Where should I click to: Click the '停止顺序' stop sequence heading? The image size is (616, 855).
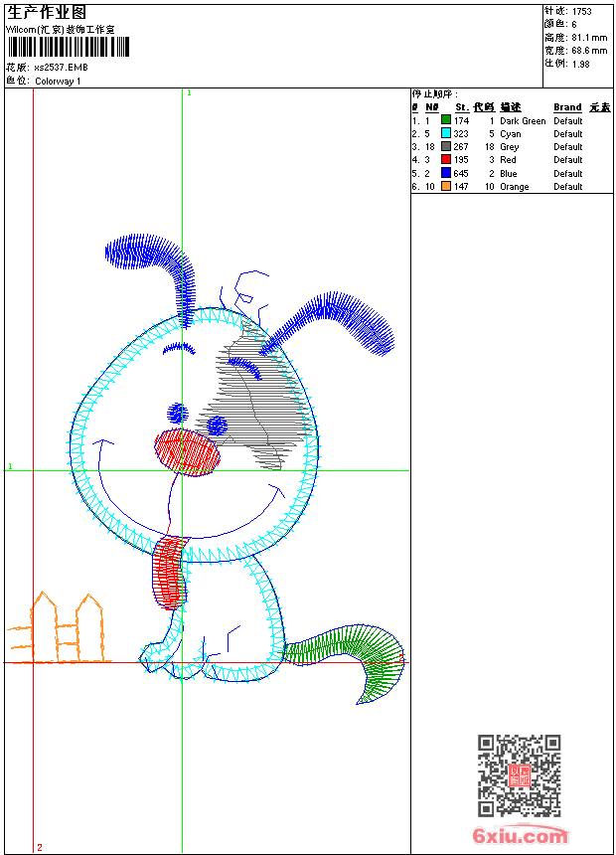[434, 94]
